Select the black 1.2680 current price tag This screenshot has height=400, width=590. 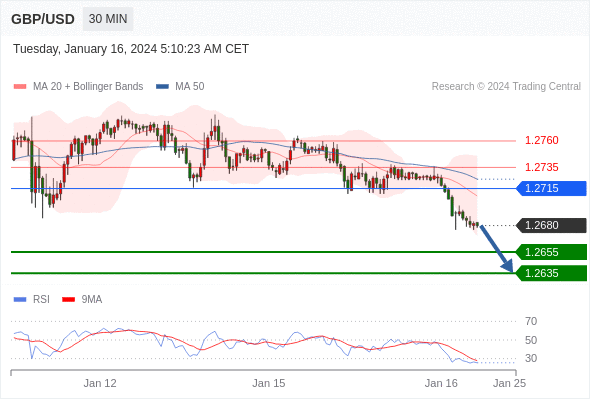[551, 225]
